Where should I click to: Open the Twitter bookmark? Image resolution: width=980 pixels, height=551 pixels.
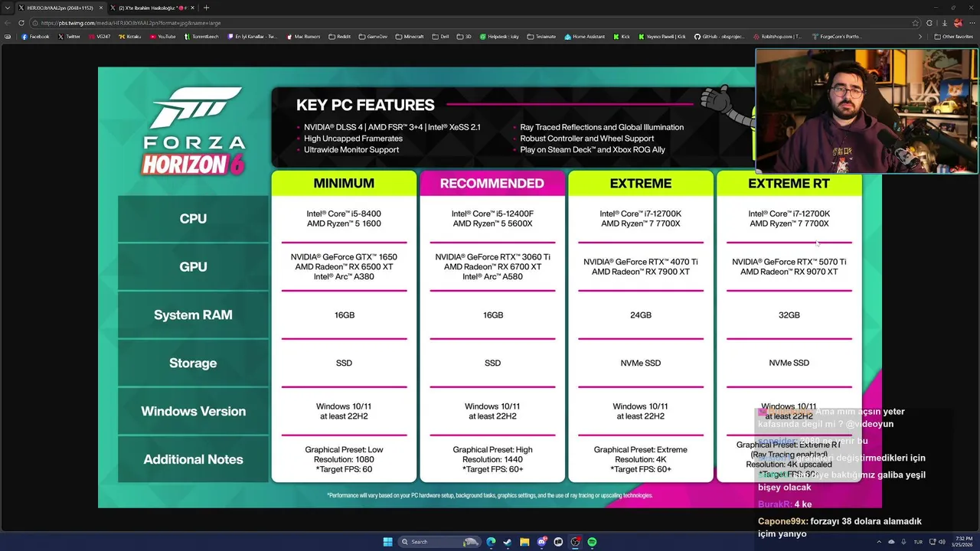(x=69, y=36)
